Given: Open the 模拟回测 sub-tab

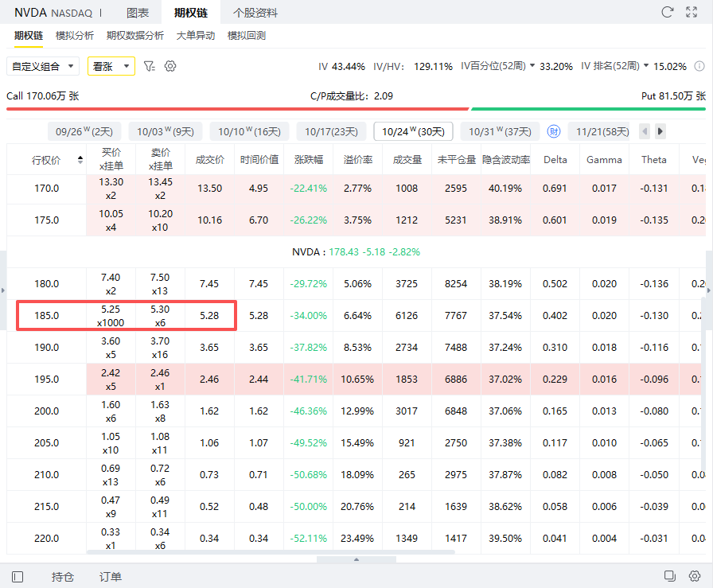Looking at the screenshot, I should point(247,36).
